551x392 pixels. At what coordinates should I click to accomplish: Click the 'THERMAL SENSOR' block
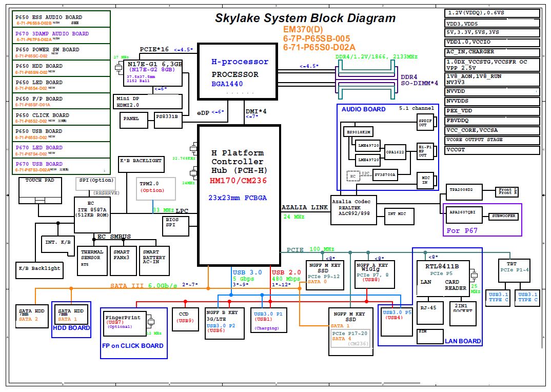click(x=92, y=261)
